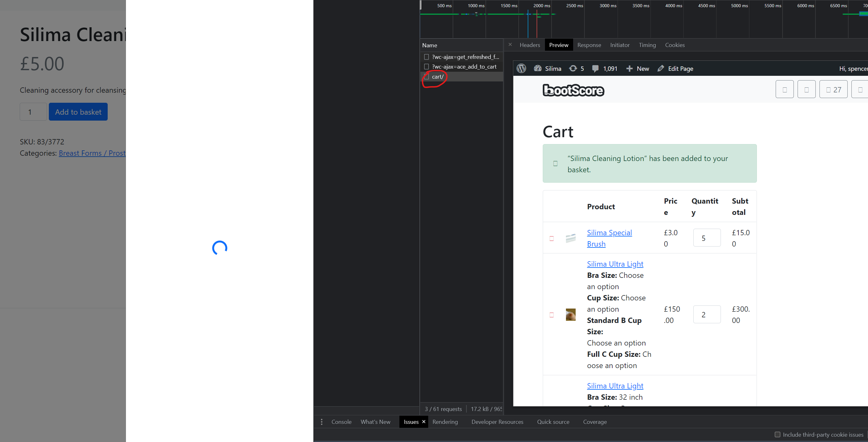The height and width of the screenshot is (442, 868).
Task: Click the Edit Page pencil icon
Action: pyautogui.click(x=661, y=68)
